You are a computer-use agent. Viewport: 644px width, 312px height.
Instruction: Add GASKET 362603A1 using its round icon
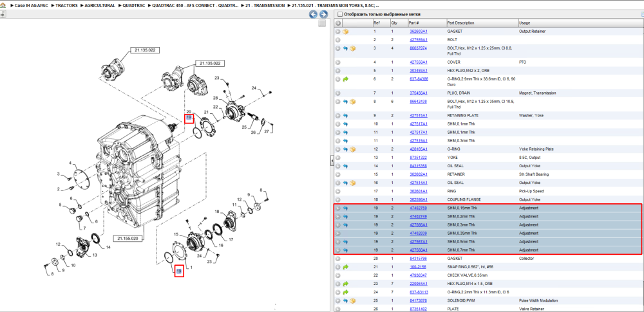point(338,32)
